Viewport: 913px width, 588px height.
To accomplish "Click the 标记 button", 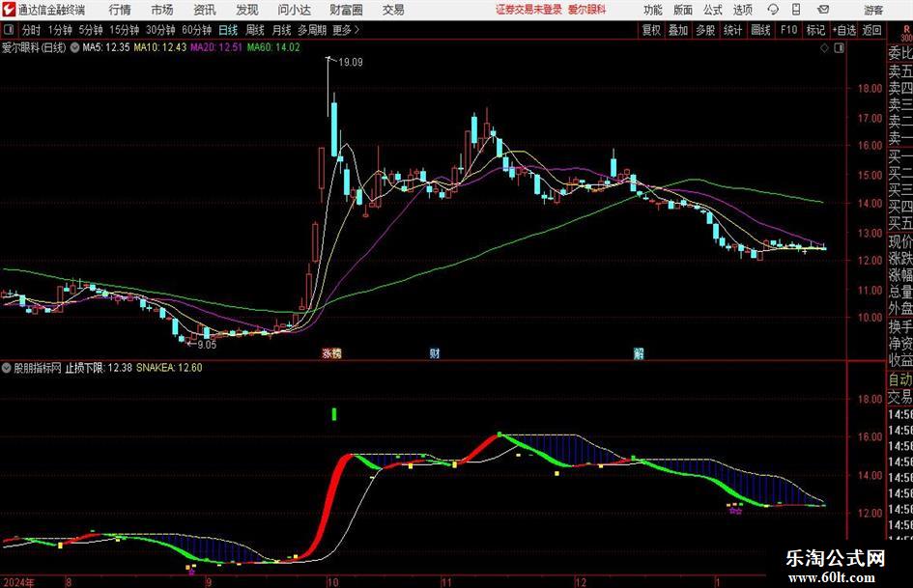I will click(x=815, y=30).
